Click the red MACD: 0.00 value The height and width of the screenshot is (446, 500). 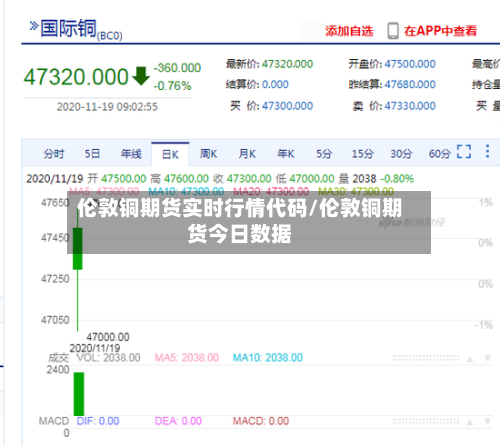pos(261,421)
